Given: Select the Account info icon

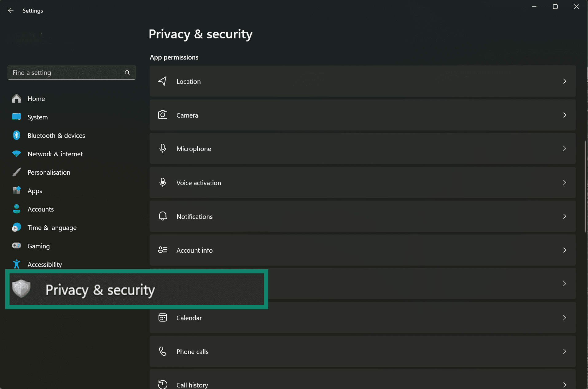Looking at the screenshot, I should pyautogui.click(x=162, y=250).
